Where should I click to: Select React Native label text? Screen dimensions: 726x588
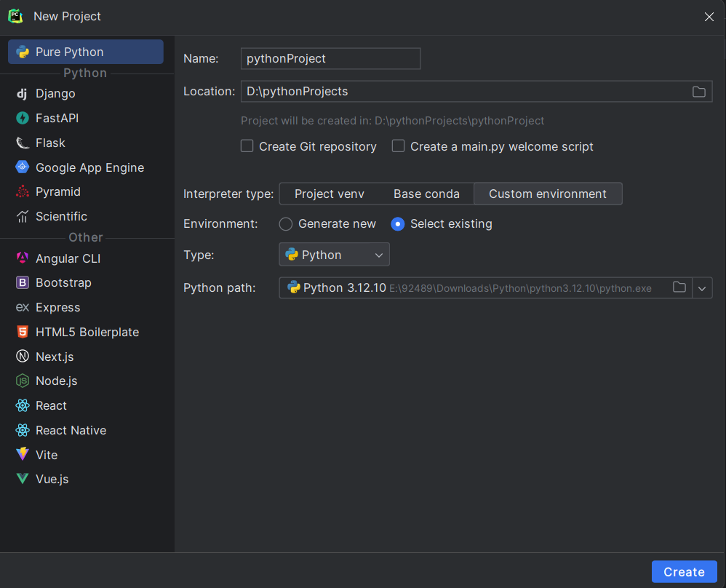tap(71, 431)
